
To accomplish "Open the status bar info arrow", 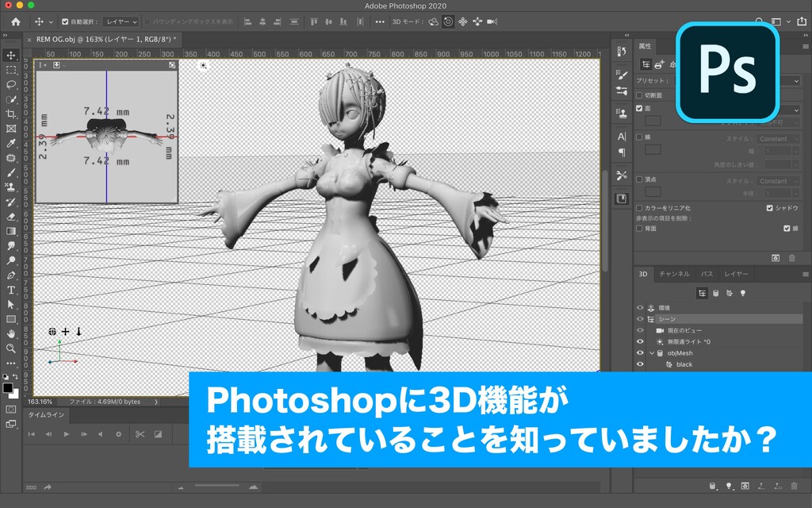I will [156, 402].
